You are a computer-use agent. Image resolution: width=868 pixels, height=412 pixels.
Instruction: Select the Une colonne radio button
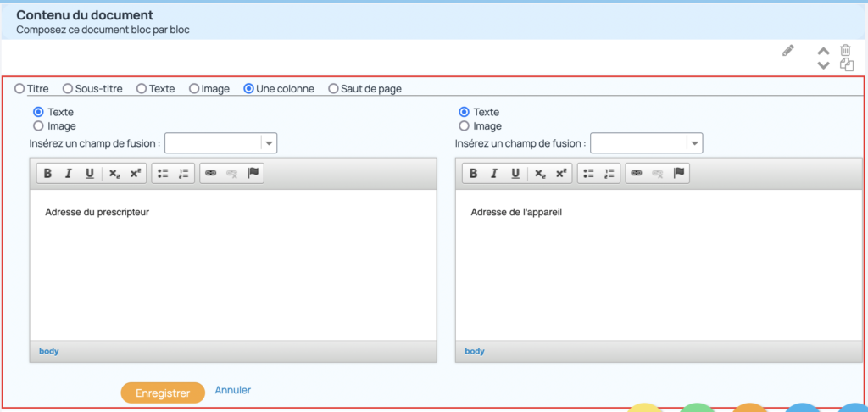tap(249, 89)
